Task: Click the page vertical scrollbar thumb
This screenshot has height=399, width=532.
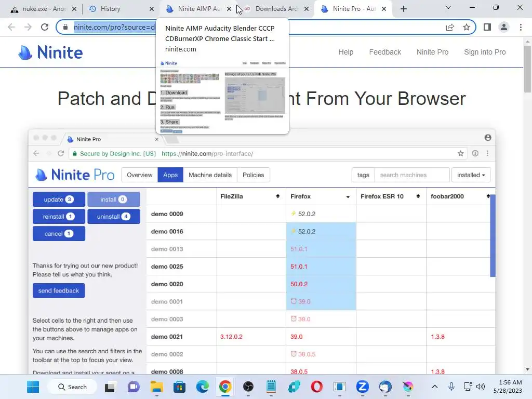Action: tap(527, 69)
